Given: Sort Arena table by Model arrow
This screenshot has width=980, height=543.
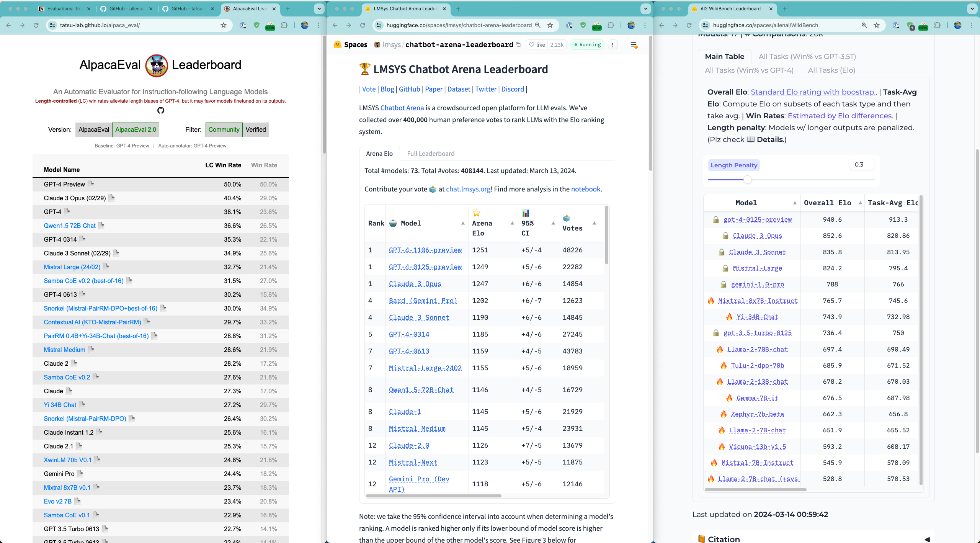Looking at the screenshot, I should point(463,223).
